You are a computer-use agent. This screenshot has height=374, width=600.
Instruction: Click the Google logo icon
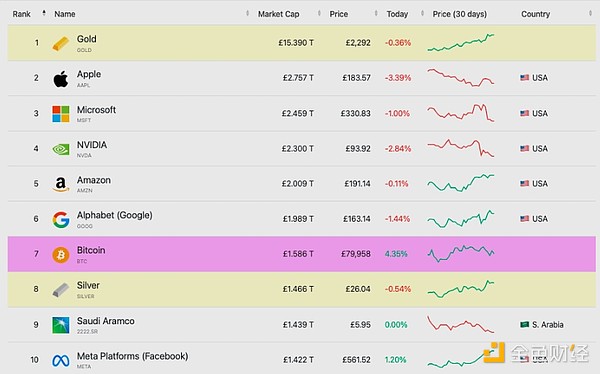point(61,220)
